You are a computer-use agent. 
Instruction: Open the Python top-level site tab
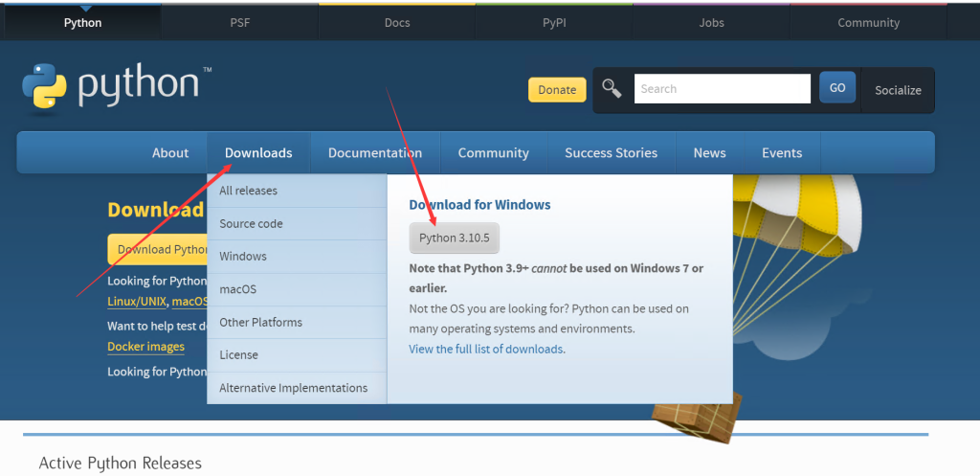[x=82, y=23]
